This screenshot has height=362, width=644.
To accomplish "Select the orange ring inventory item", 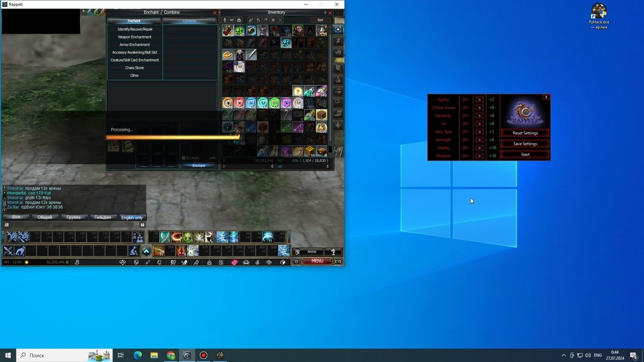I will click(228, 54).
